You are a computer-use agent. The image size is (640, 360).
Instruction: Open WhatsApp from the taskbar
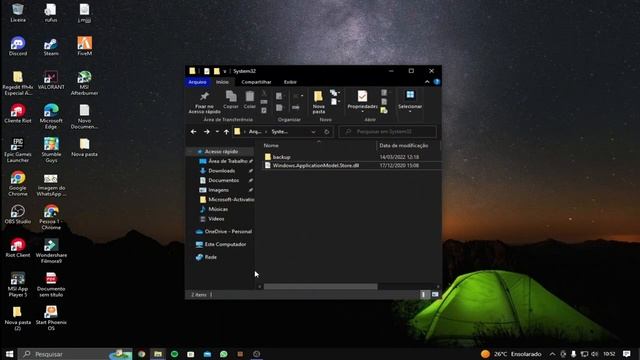point(223,354)
